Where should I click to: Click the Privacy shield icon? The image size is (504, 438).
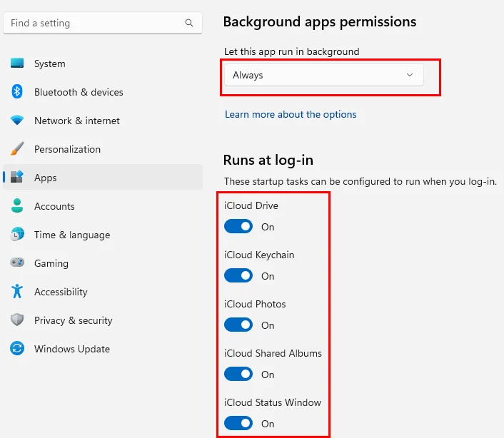tap(17, 320)
